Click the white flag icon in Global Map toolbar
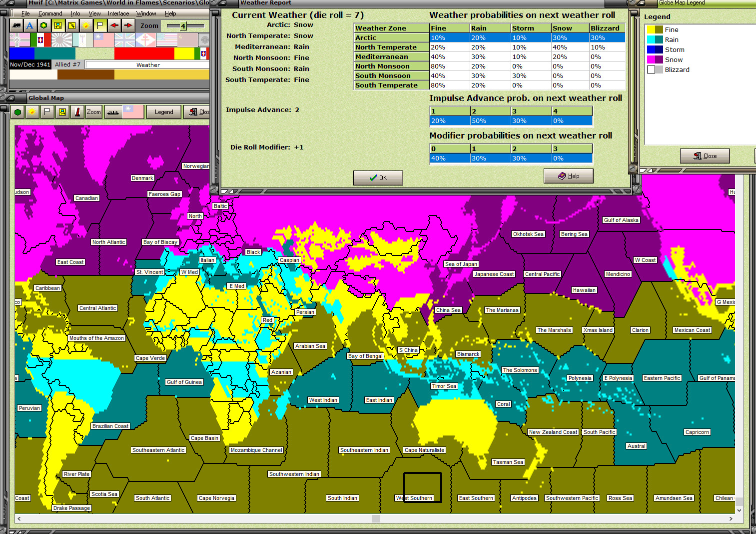This screenshot has height=534, width=756. tap(47, 112)
